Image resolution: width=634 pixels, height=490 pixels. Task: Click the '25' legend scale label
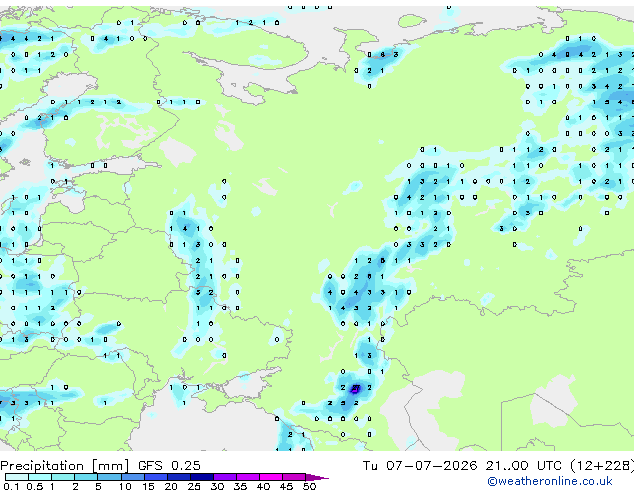point(194,486)
